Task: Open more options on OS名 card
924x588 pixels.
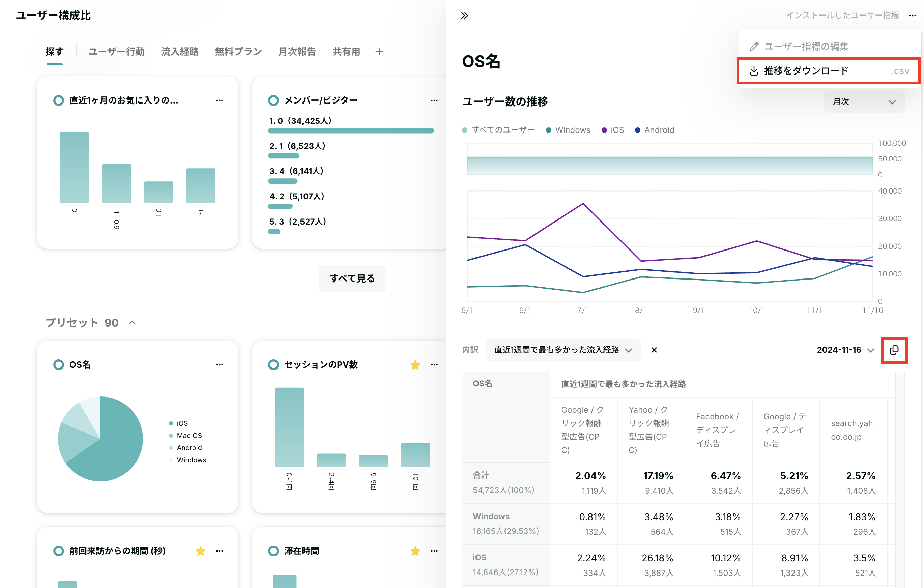Action: pyautogui.click(x=220, y=365)
